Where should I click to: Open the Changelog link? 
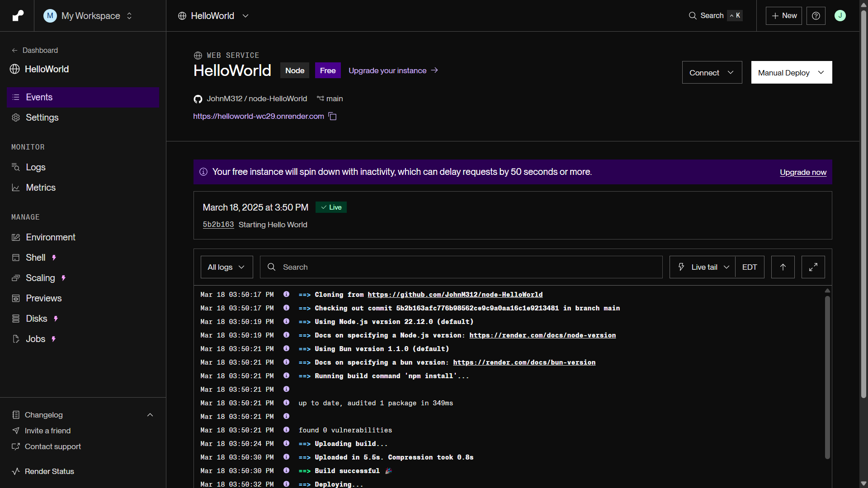(44, 415)
